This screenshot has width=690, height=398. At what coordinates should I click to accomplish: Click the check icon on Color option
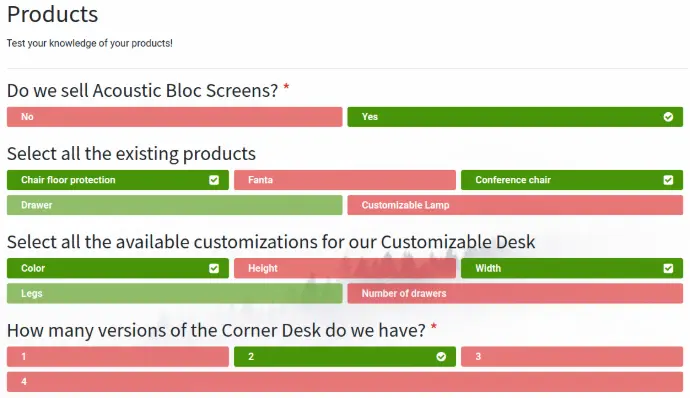point(214,268)
